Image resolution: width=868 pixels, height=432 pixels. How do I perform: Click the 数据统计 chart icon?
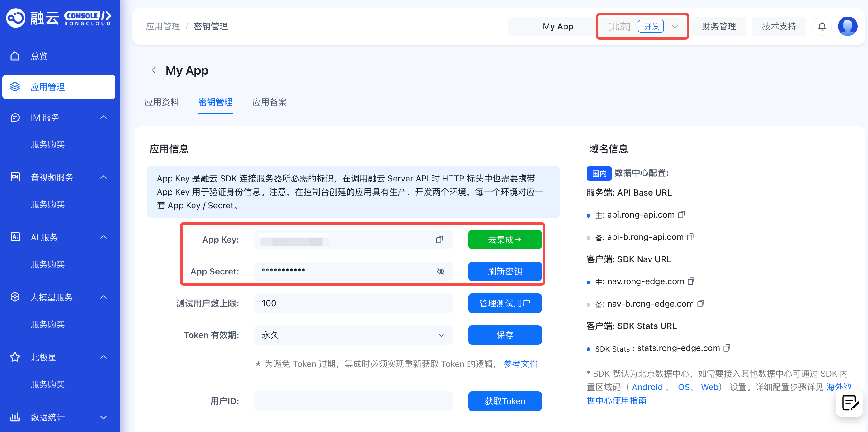[15, 417]
